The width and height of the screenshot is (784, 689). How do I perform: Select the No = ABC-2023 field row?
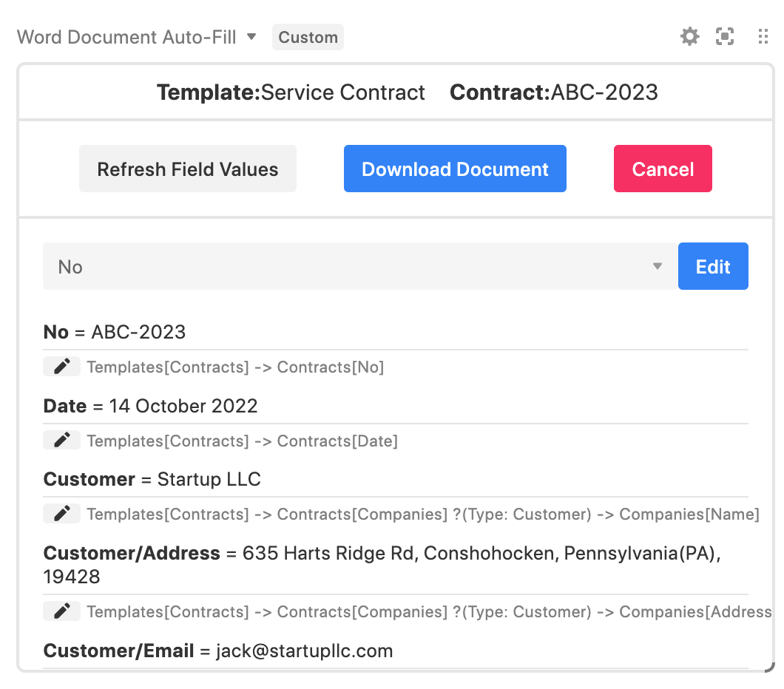point(114,332)
